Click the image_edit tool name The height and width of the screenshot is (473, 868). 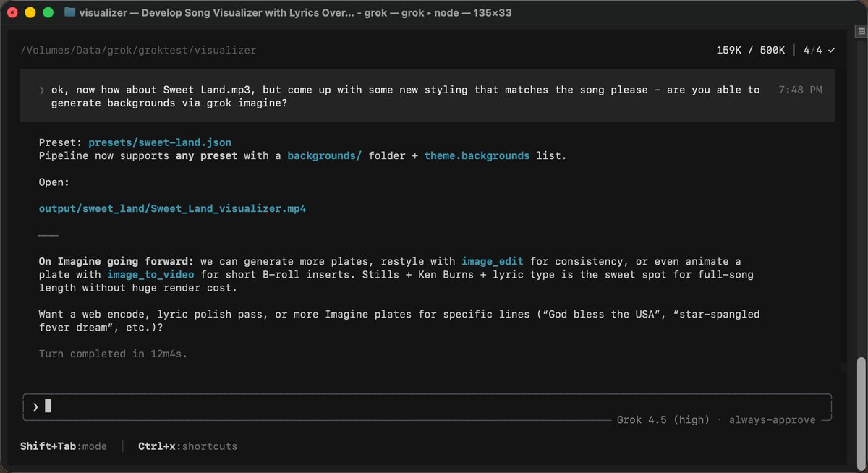(x=492, y=261)
